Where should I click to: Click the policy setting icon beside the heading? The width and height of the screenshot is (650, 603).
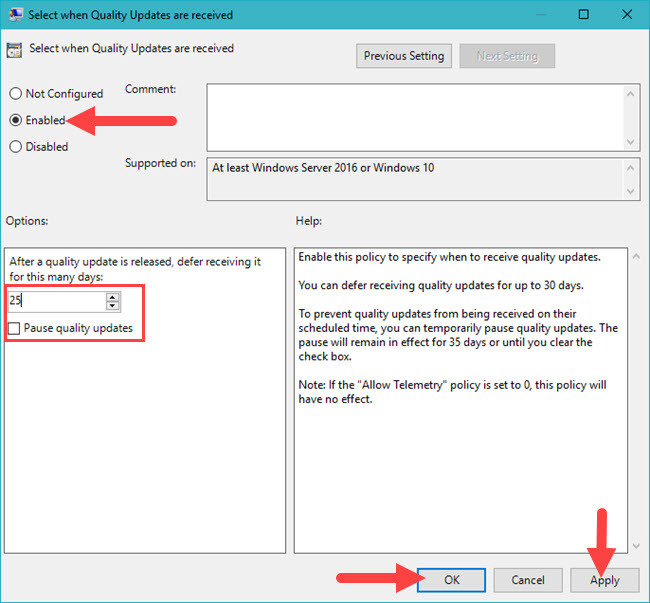tap(14, 50)
